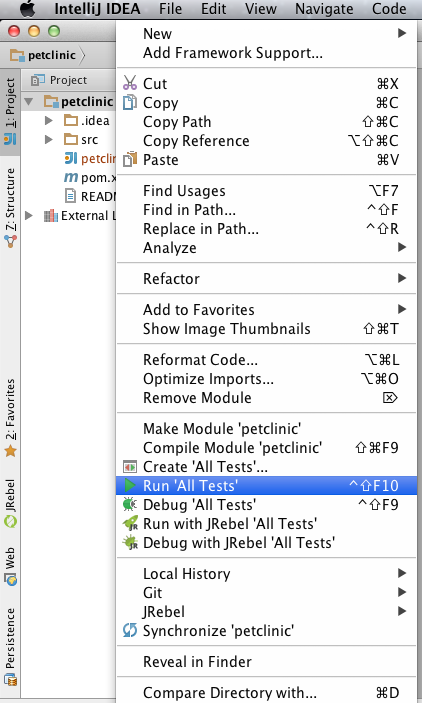Open the New submenu
422x703 pixels.
266,34
